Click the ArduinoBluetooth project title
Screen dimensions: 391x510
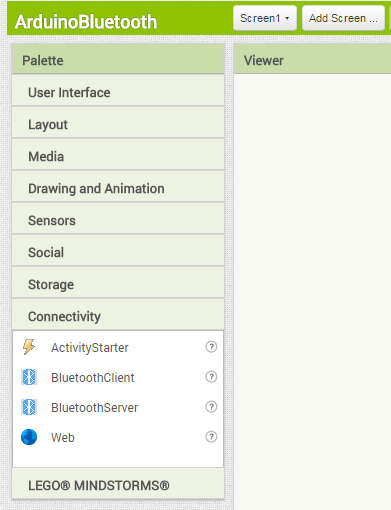tap(86, 22)
